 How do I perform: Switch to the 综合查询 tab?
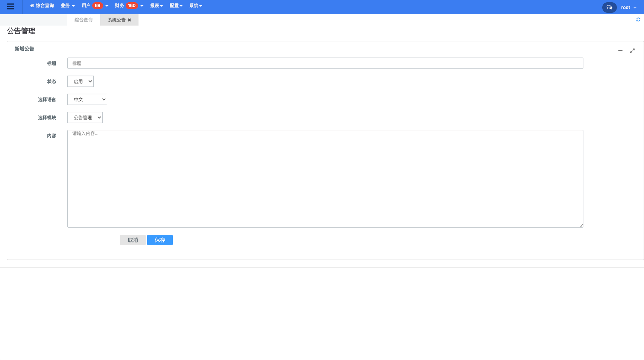84,20
